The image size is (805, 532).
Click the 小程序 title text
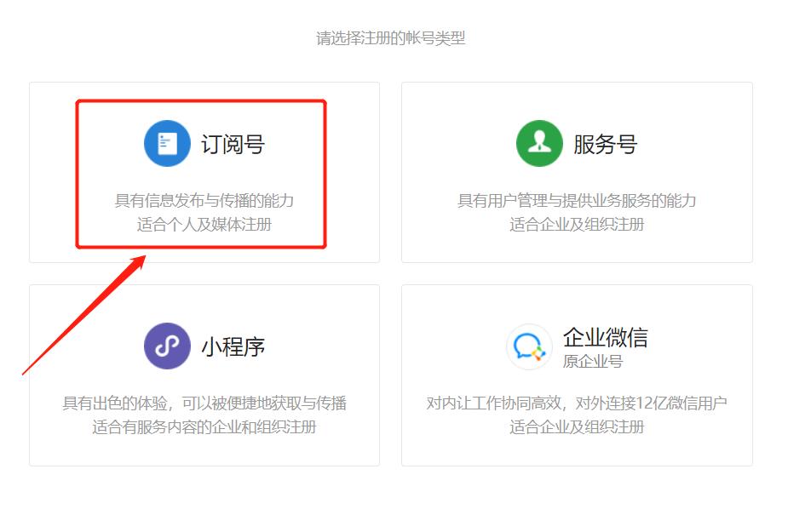tap(235, 345)
